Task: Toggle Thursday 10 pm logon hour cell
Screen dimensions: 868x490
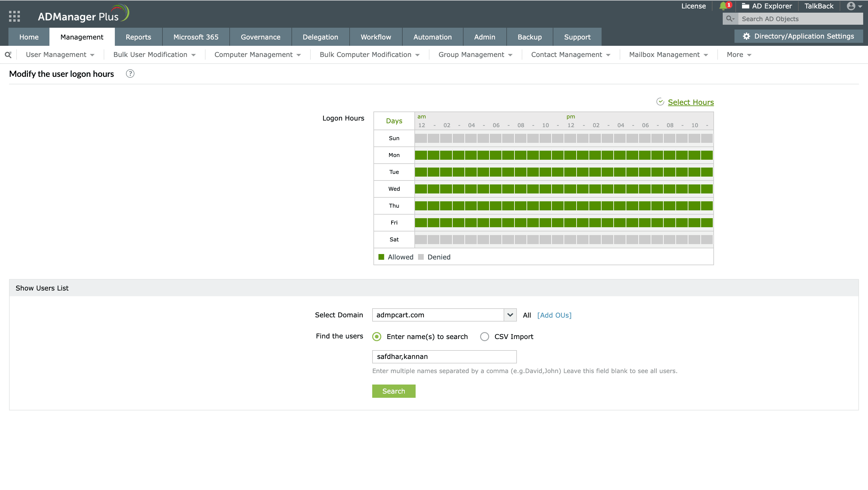Action: [x=694, y=206]
